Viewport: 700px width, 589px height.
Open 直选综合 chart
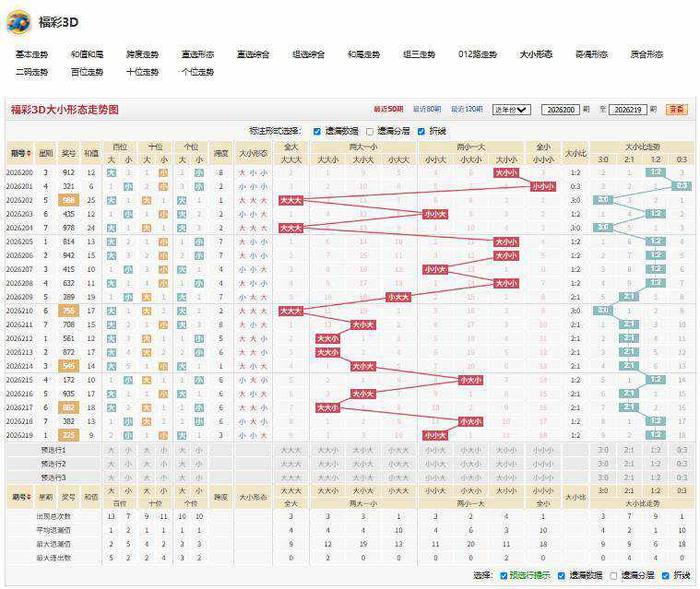253,54
